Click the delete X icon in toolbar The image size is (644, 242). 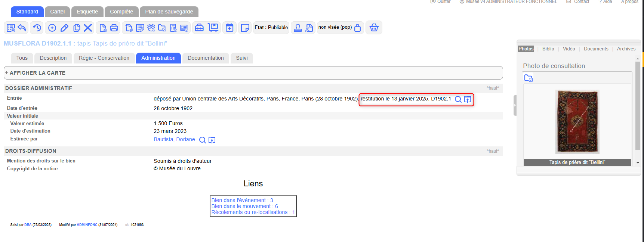(88, 28)
